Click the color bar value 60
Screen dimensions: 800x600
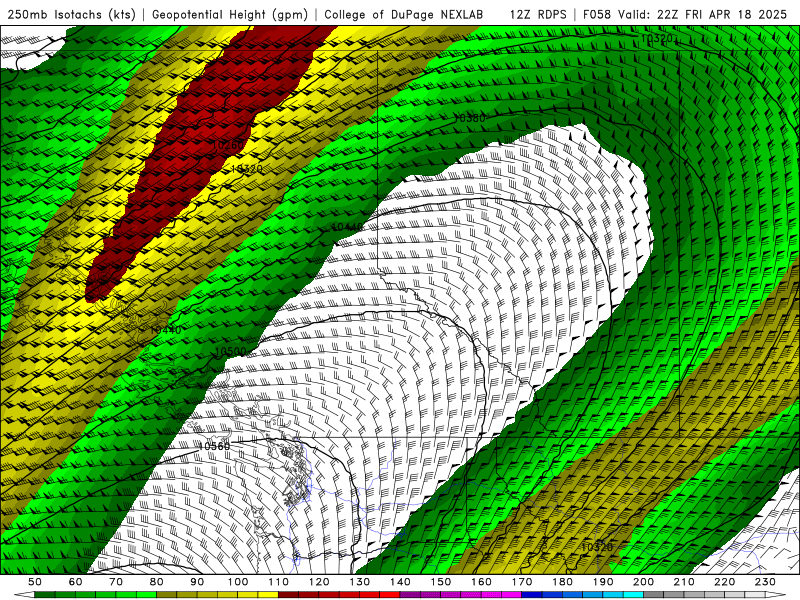point(76,582)
